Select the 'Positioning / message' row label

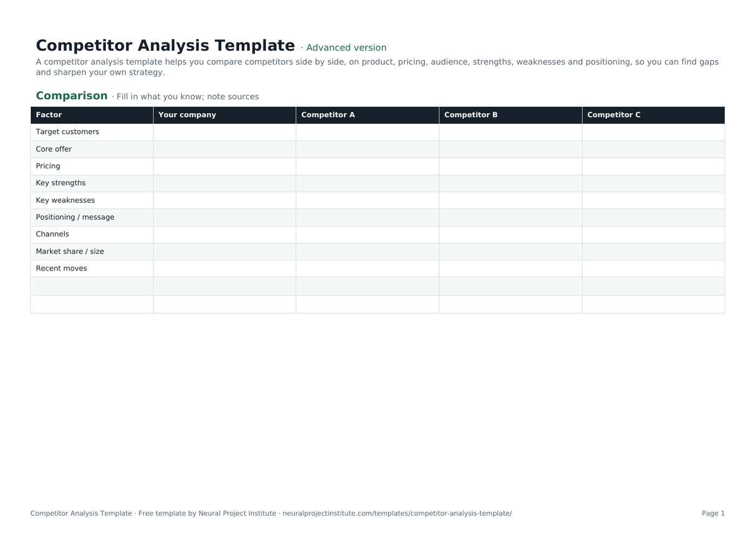click(x=75, y=217)
